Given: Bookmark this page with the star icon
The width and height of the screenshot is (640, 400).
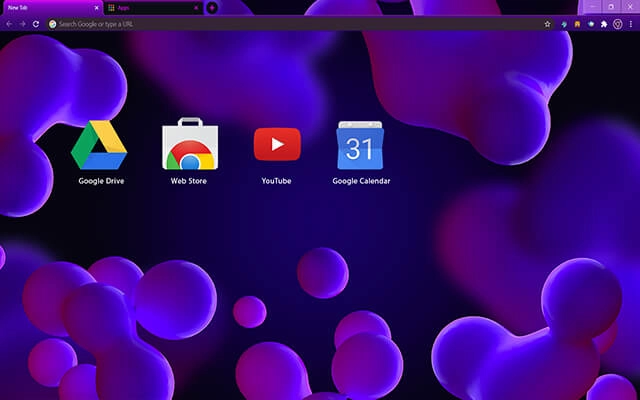Looking at the screenshot, I should [547, 24].
